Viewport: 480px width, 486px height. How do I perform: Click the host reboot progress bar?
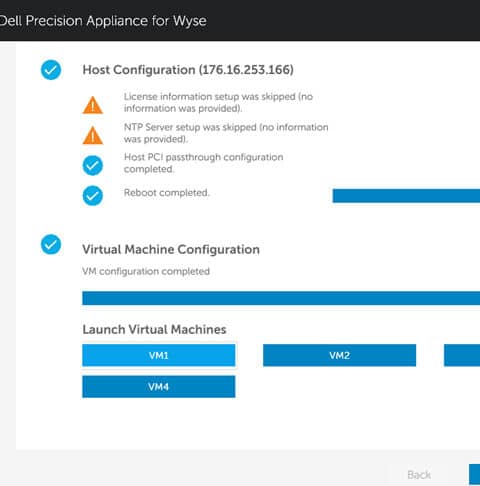click(406, 196)
